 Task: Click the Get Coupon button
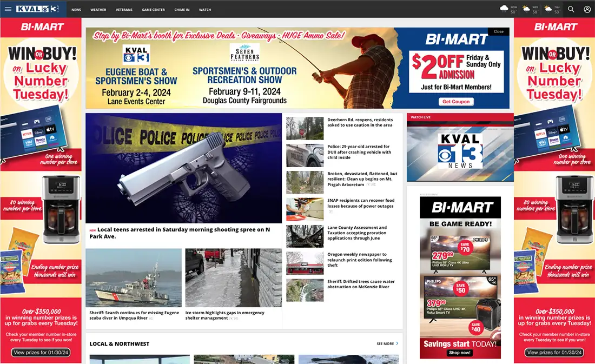[456, 102]
